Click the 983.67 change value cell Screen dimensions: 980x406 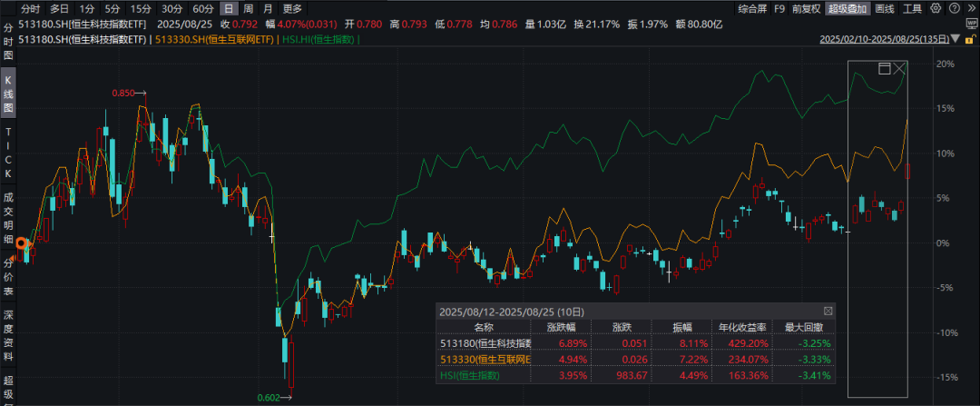pos(630,375)
